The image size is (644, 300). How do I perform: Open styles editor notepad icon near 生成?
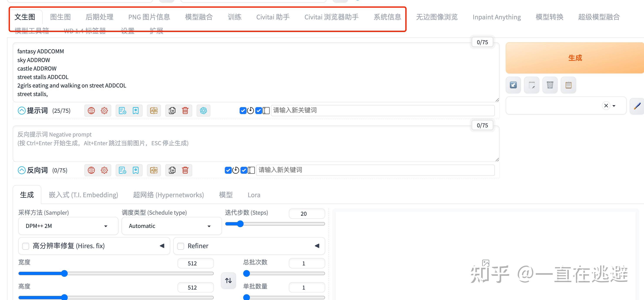point(532,85)
